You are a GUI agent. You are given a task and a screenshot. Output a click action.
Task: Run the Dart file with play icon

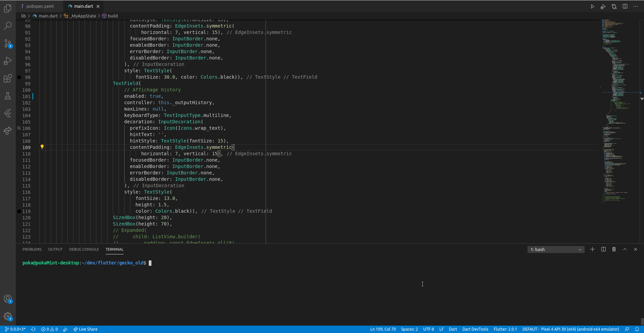click(593, 6)
